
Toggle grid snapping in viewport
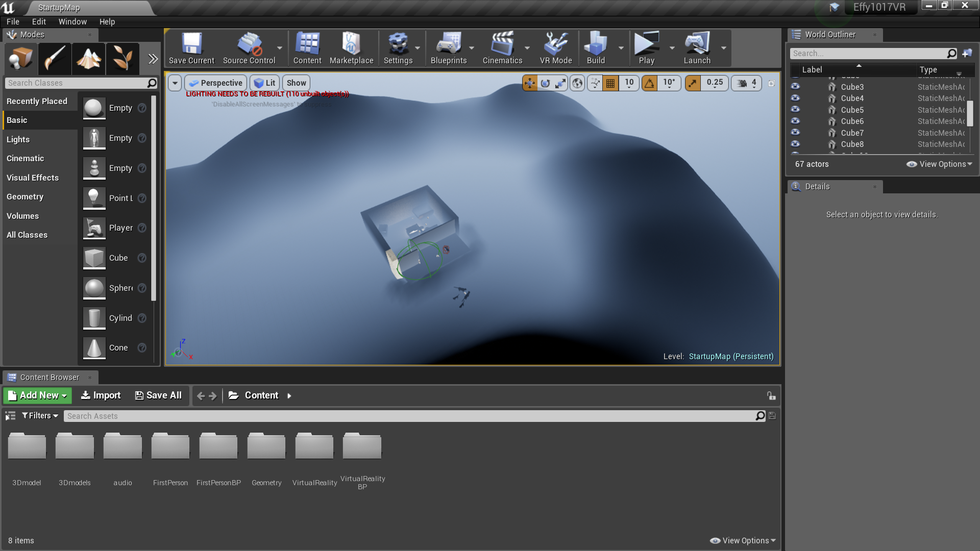click(610, 83)
